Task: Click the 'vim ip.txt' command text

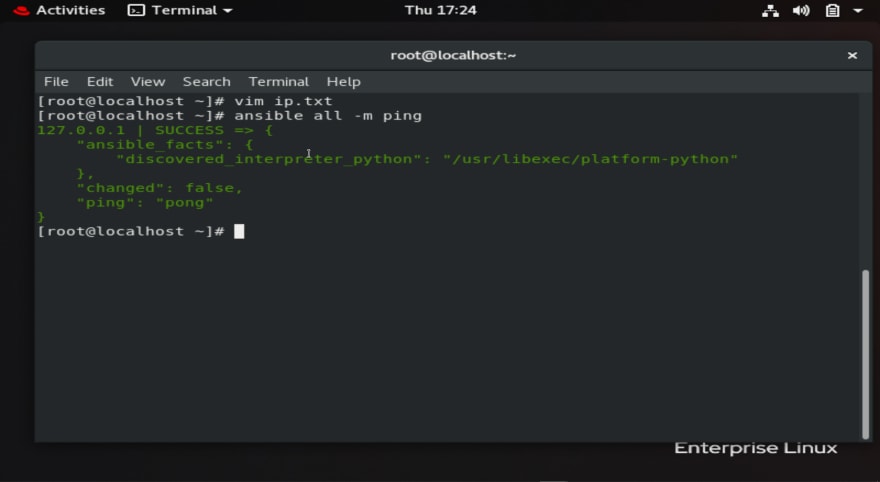Action: 283,102
